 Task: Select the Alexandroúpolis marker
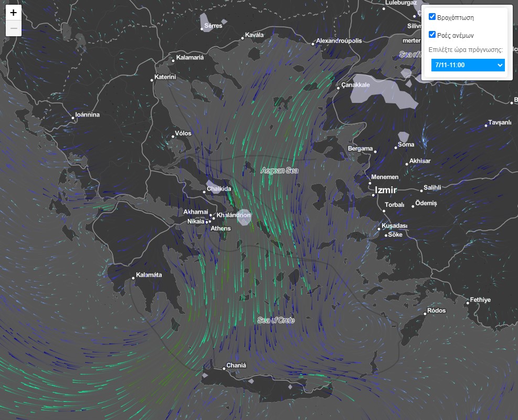pos(313,44)
